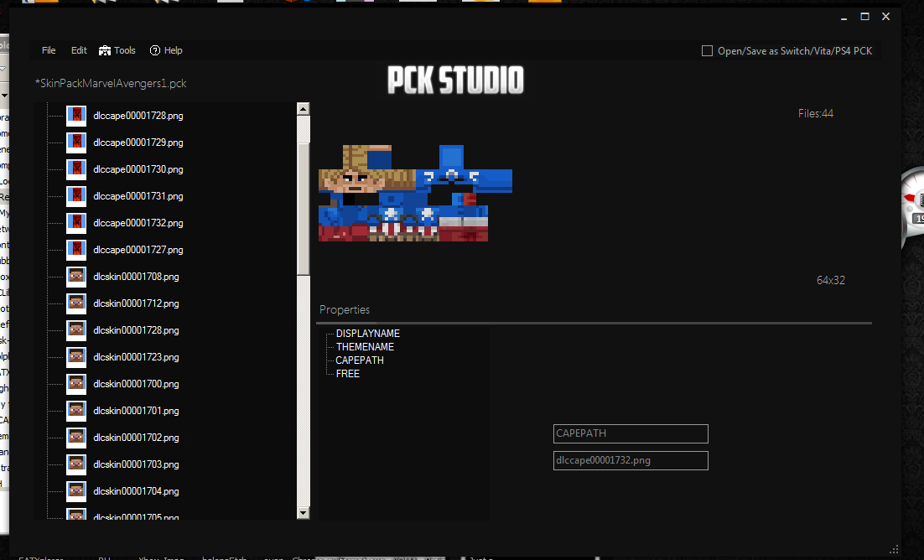The image size is (924, 560).
Task: Open the Tools menu
Action: click(117, 50)
